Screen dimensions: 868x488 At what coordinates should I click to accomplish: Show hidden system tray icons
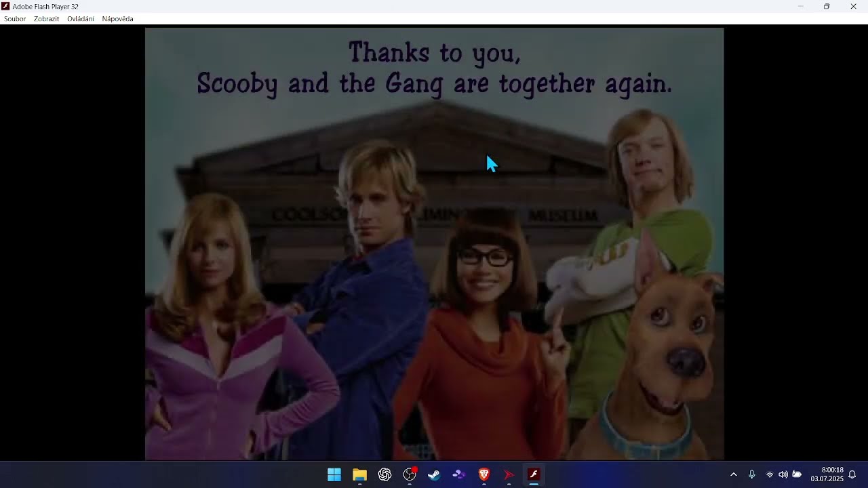click(733, 474)
